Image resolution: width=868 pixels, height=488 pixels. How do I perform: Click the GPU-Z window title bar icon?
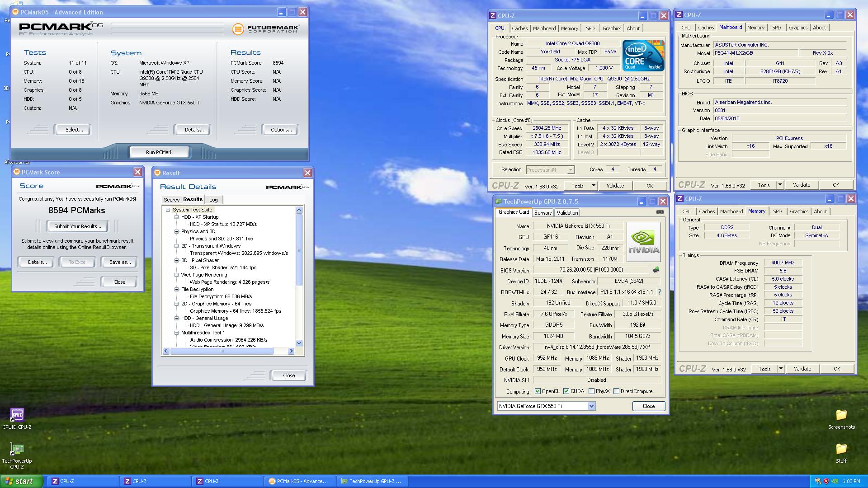pyautogui.click(x=498, y=202)
